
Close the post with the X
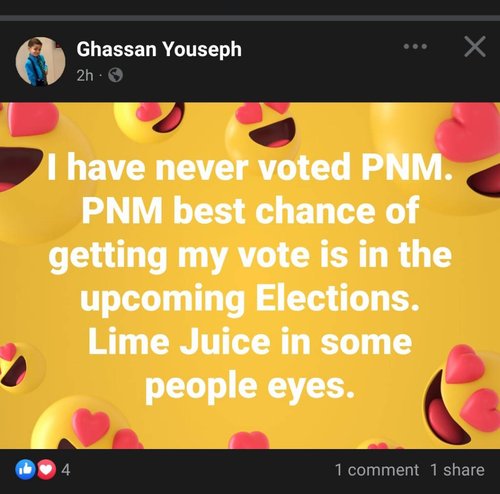pos(475,47)
